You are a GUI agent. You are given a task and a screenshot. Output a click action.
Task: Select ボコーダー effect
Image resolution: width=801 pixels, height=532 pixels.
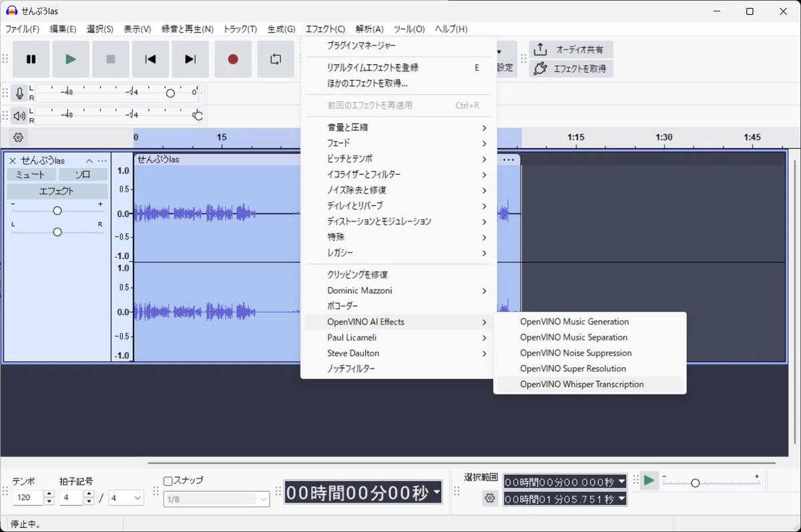tap(398, 306)
